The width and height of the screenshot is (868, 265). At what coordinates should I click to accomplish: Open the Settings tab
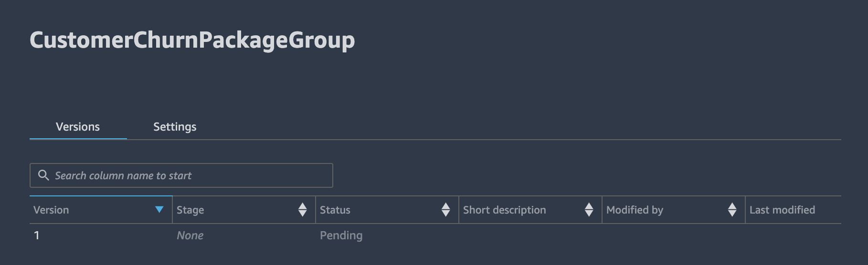coord(175,127)
